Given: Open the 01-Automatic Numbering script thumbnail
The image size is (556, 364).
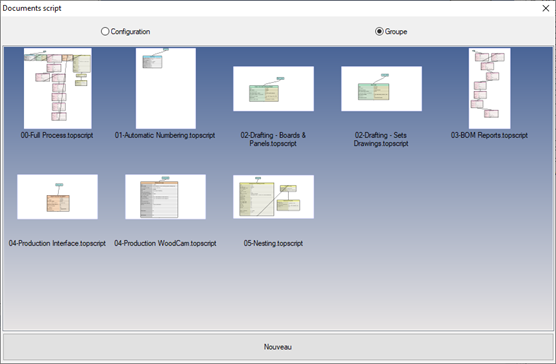Looking at the screenshot, I should point(166,88).
